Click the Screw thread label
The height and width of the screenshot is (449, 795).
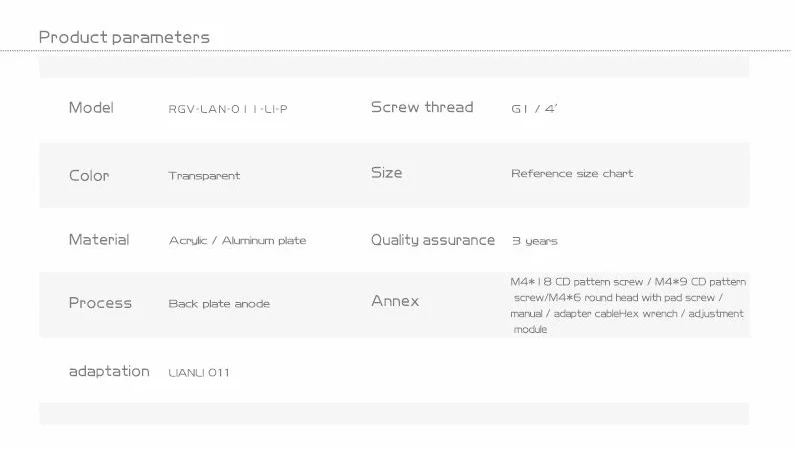click(x=421, y=108)
